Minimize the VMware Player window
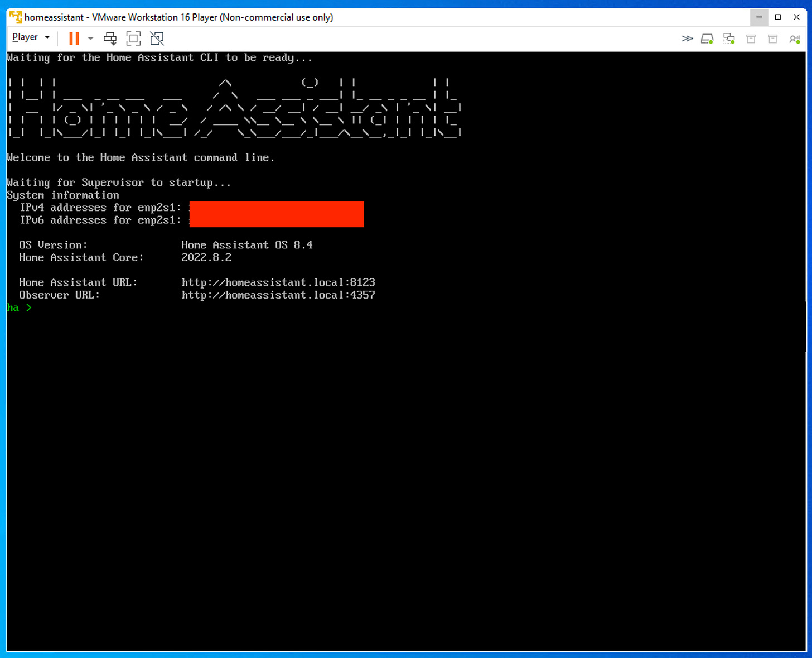 [759, 17]
